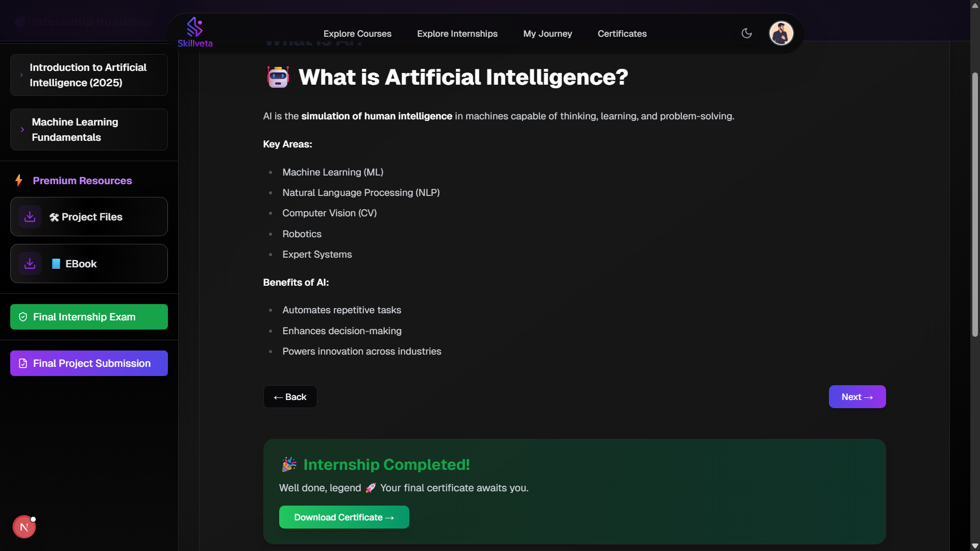Click the EBook download icon
Image resolution: width=980 pixels, height=551 pixels.
30,264
